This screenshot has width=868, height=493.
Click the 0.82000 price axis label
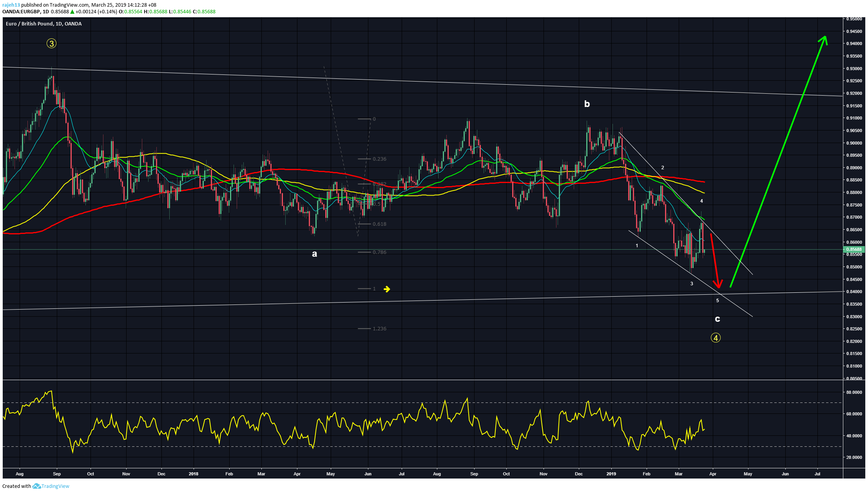tap(854, 341)
